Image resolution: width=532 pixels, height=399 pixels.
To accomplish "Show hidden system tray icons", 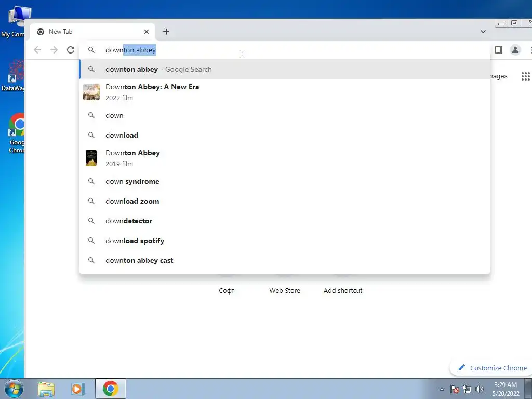I will (x=442, y=389).
